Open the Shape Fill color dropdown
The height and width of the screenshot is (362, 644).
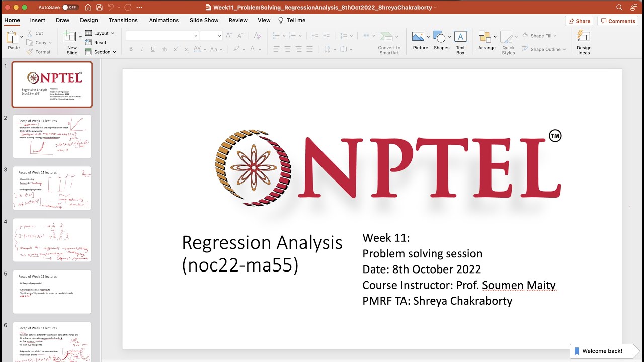(540, 36)
